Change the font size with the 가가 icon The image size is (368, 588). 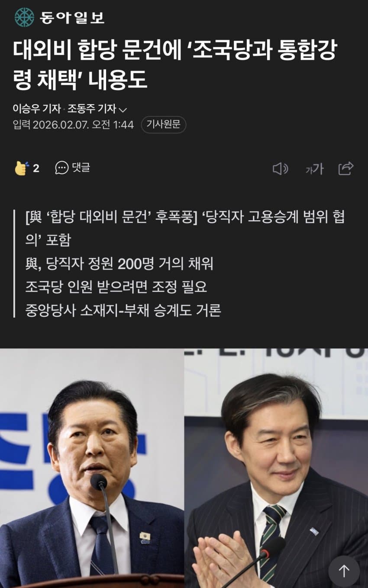point(314,169)
